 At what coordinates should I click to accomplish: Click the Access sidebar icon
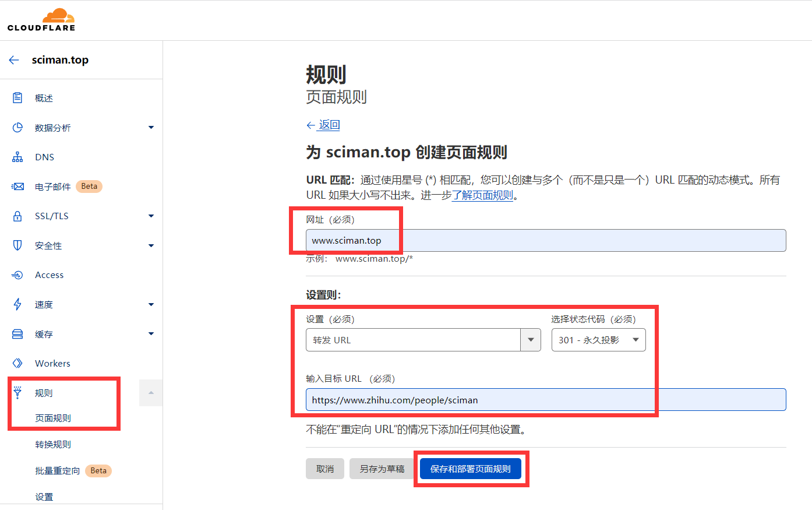pyautogui.click(x=17, y=275)
